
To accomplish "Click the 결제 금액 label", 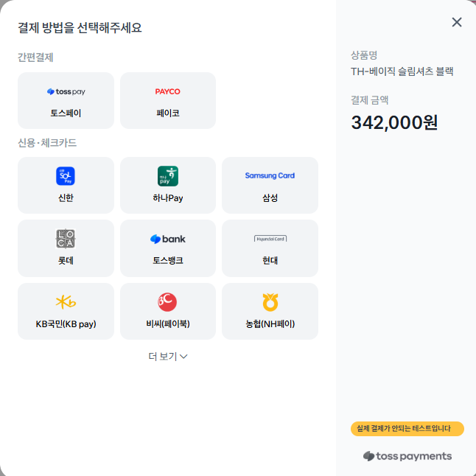I will point(369,100).
